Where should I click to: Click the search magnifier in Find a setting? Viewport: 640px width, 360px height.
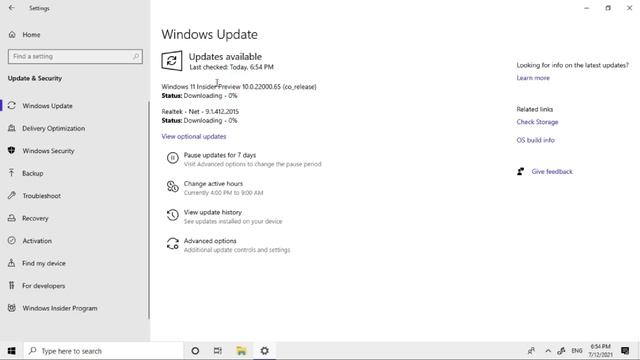coord(136,56)
